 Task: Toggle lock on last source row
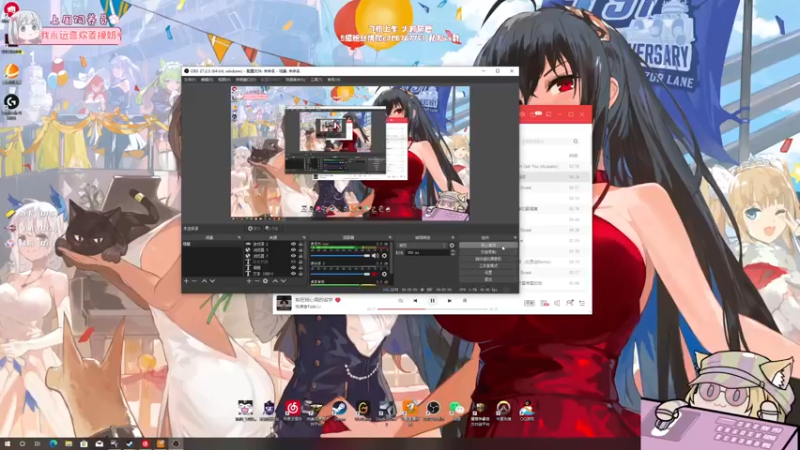[301, 273]
